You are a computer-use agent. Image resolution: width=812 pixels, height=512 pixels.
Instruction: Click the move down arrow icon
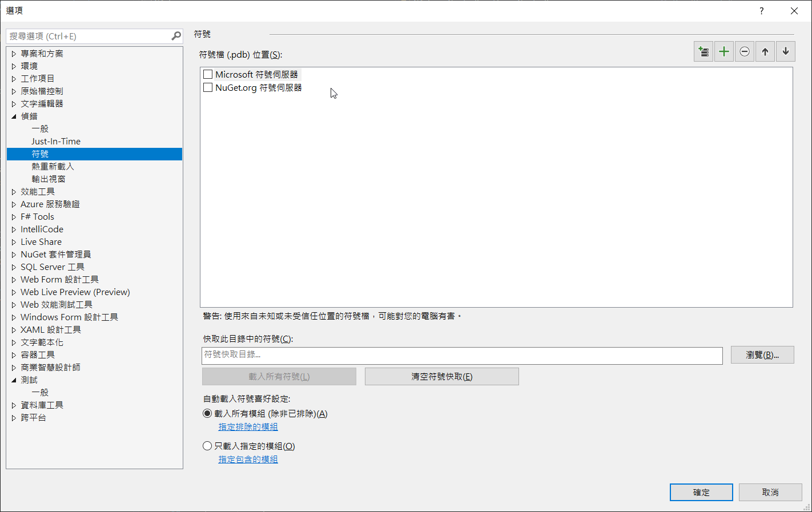click(786, 52)
